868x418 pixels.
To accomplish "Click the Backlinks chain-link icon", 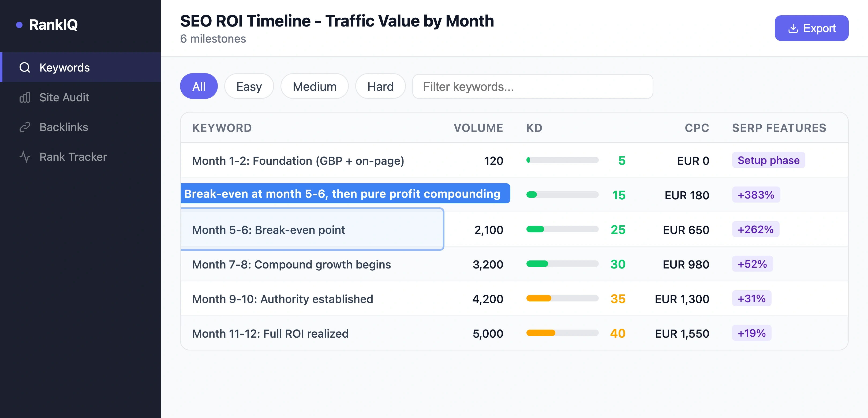I will coord(25,127).
